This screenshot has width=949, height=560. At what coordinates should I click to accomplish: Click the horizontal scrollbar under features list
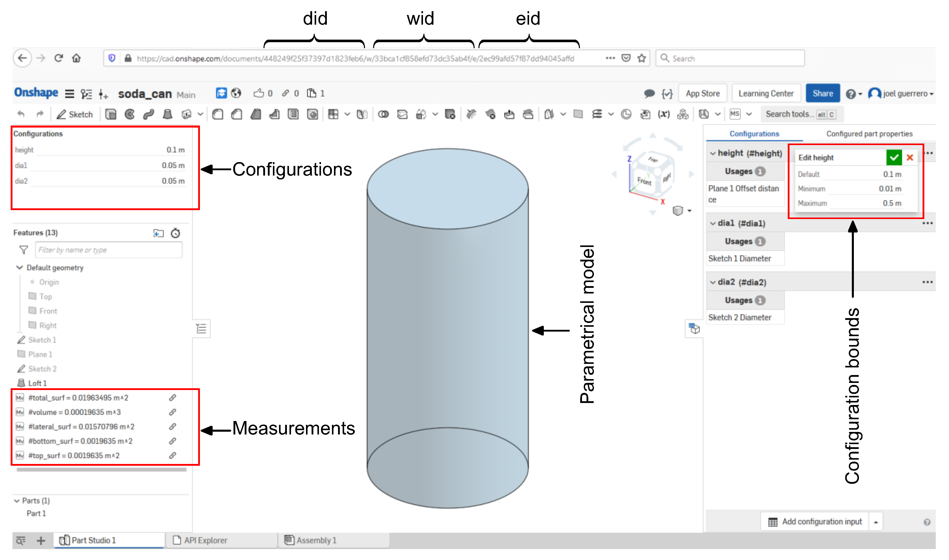click(x=101, y=470)
